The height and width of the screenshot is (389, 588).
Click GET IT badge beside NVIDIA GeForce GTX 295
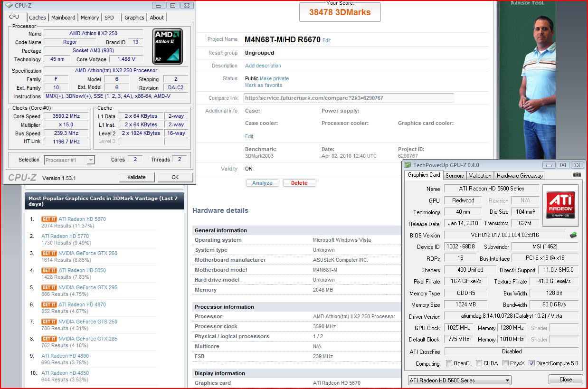tap(49, 287)
